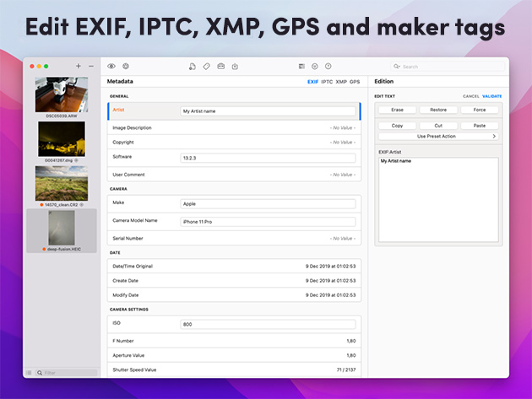
Task: Select the Create Date value
Action: pyautogui.click(x=330, y=281)
